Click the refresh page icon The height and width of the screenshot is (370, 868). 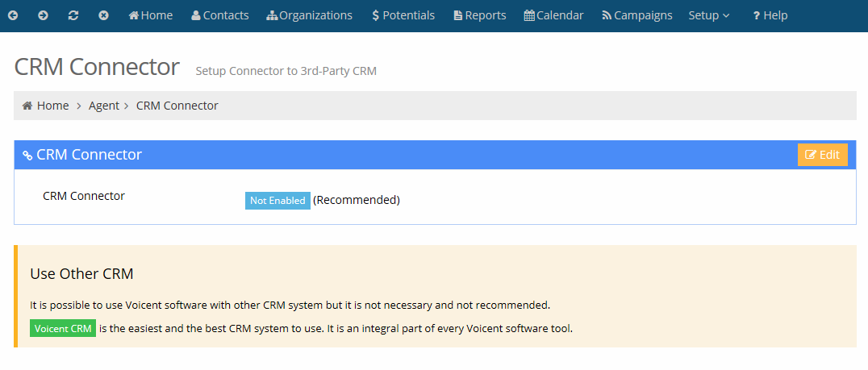(x=73, y=15)
